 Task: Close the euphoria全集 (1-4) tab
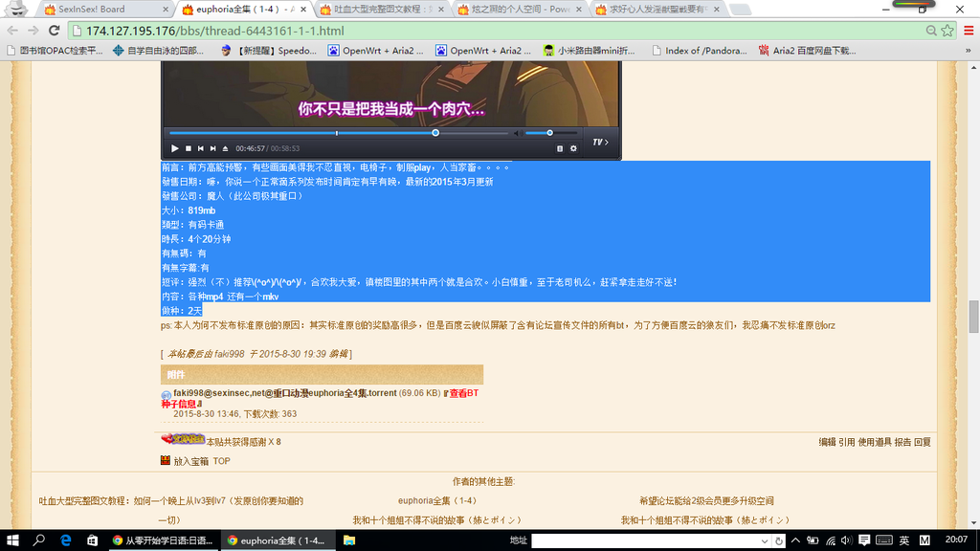pyautogui.click(x=303, y=10)
